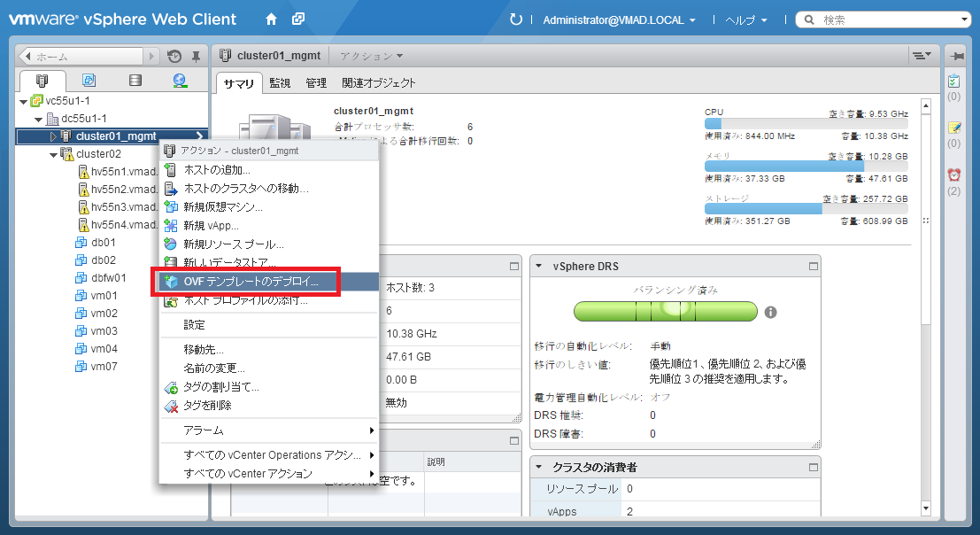The image size is (980, 535).
Task: Maximize the vSphere DRS portlet
Action: pos(813,267)
